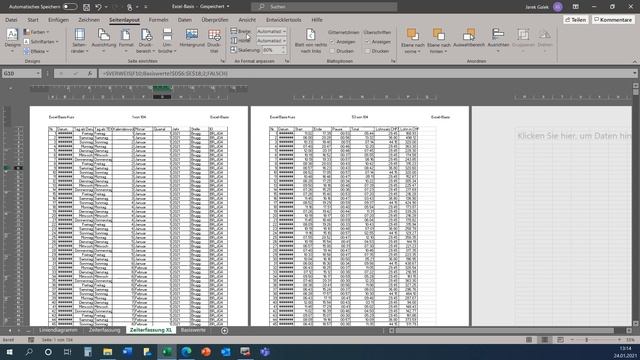Open the Ausrichten align menu
Image resolution: width=640 pixels, height=360 pixels.
tap(498, 41)
